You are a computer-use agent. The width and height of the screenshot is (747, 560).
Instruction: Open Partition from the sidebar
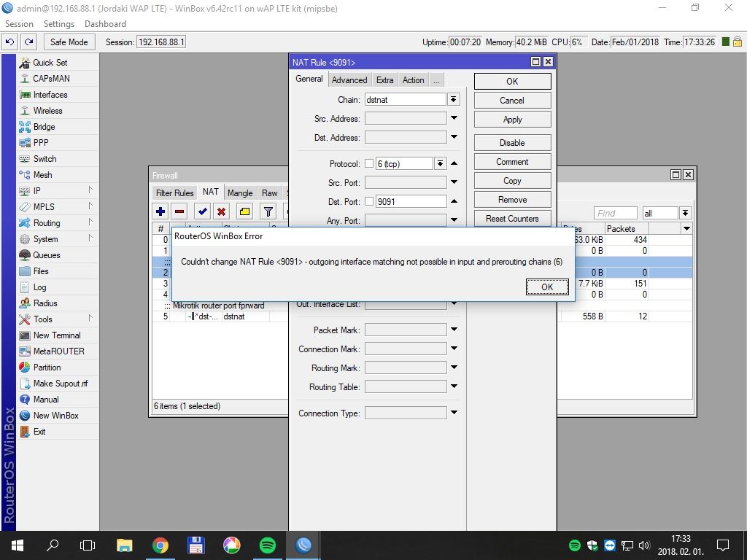click(x=57, y=367)
